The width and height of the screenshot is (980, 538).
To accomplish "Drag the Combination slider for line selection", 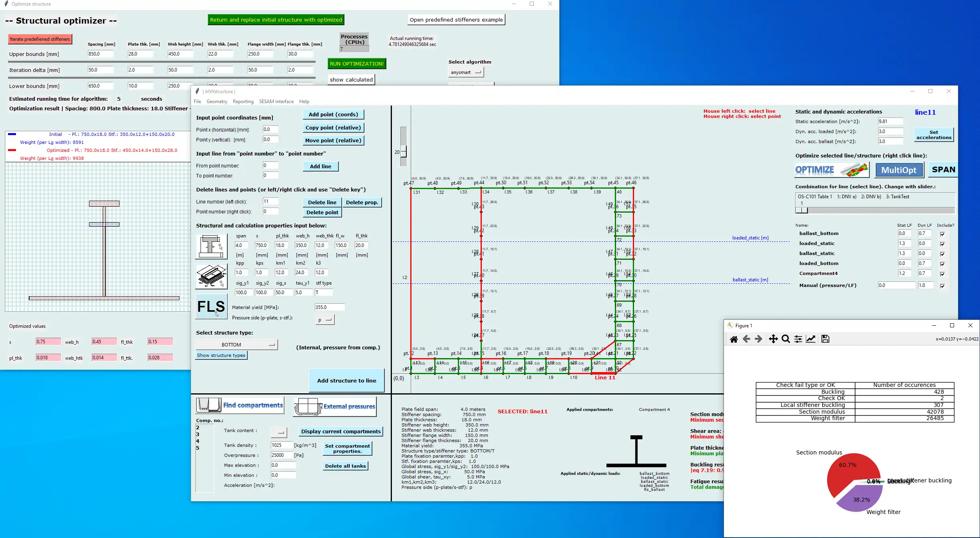I will point(801,211).
